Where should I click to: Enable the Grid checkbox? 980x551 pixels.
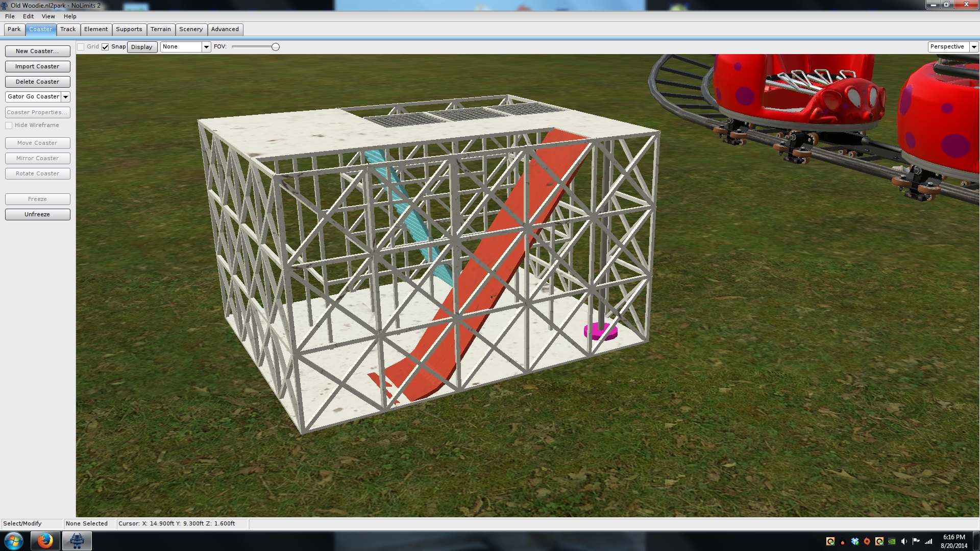coord(81,47)
